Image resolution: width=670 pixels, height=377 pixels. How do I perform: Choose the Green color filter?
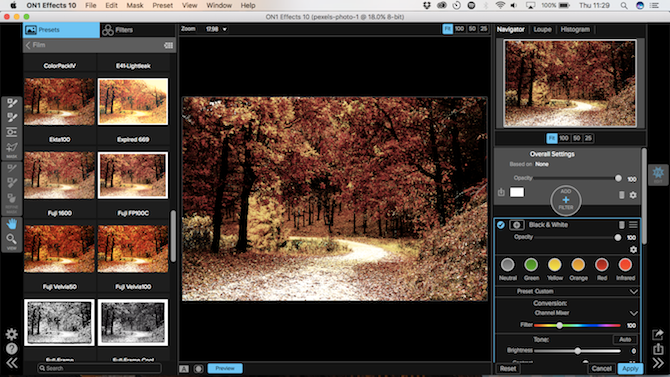(x=531, y=265)
